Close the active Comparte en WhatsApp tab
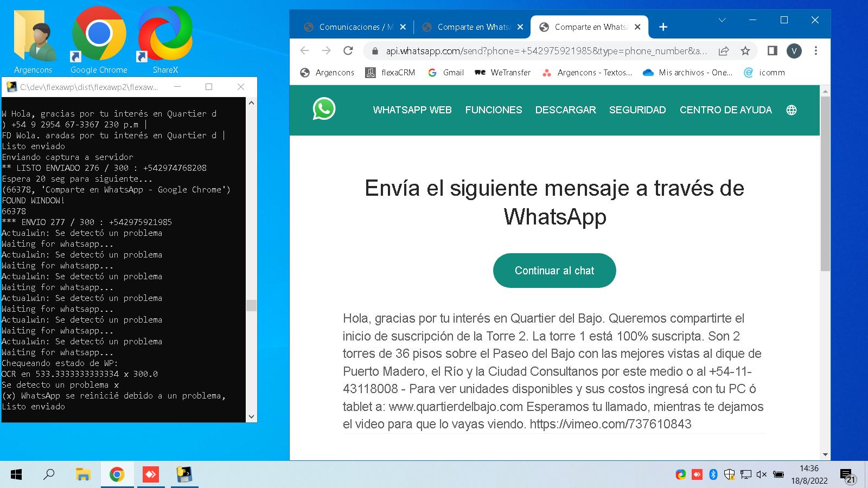 tap(637, 27)
